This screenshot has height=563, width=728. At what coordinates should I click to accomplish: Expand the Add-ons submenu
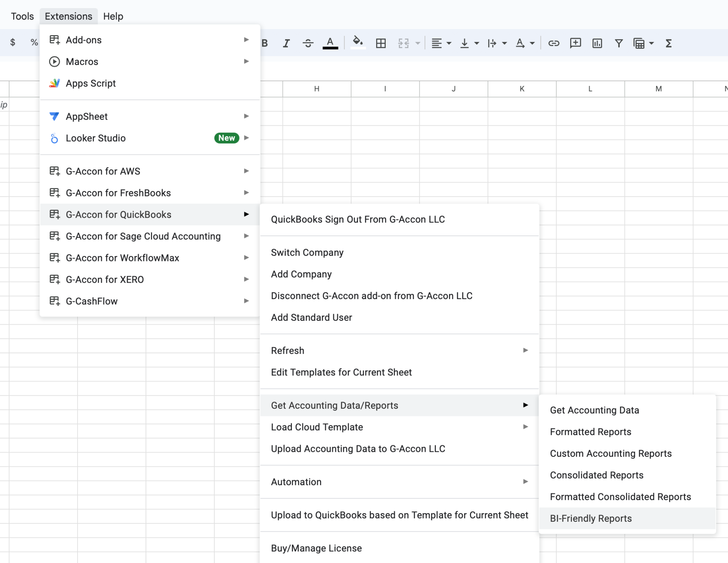(150, 40)
